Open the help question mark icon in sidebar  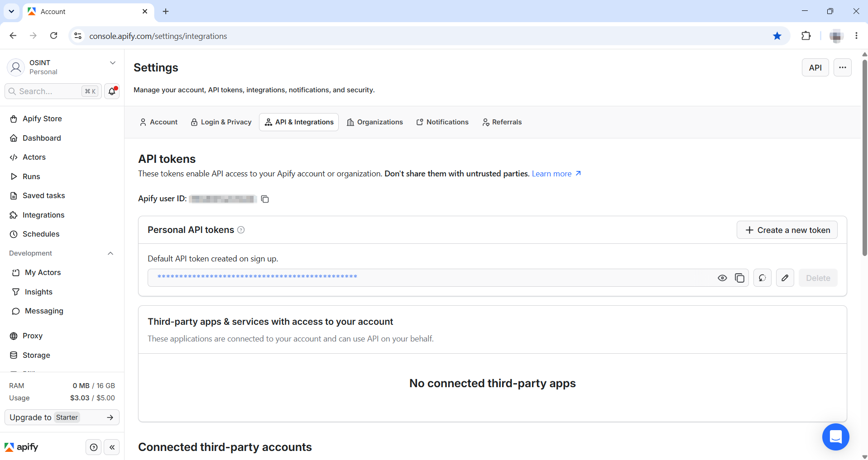click(94, 447)
